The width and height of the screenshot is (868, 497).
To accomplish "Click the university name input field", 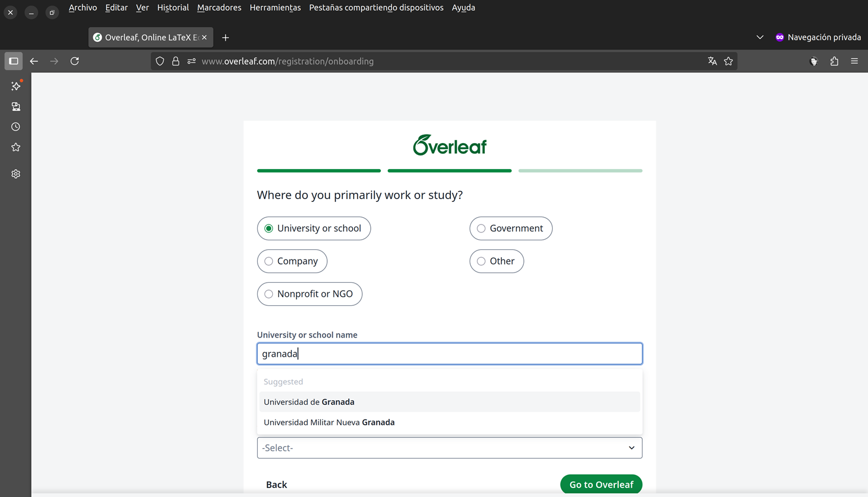I will (x=449, y=354).
